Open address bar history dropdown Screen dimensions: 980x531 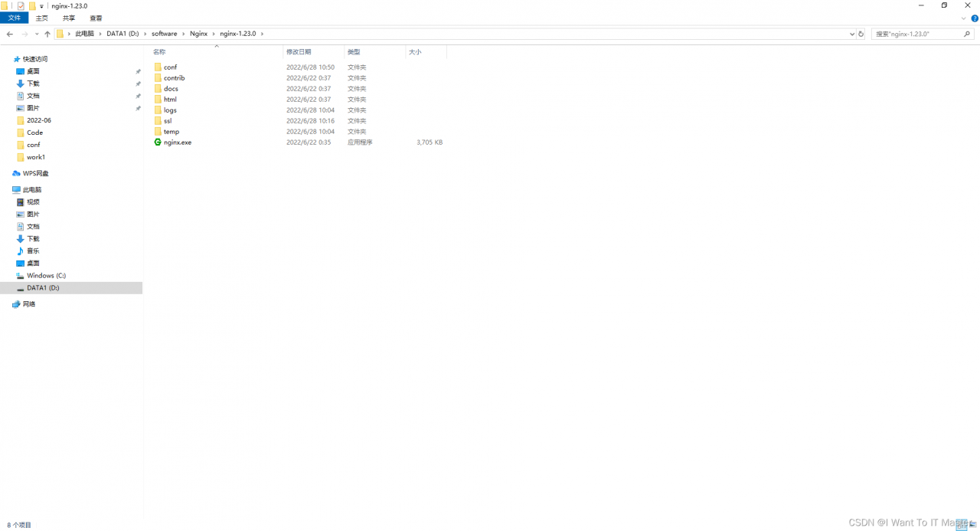point(852,34)
